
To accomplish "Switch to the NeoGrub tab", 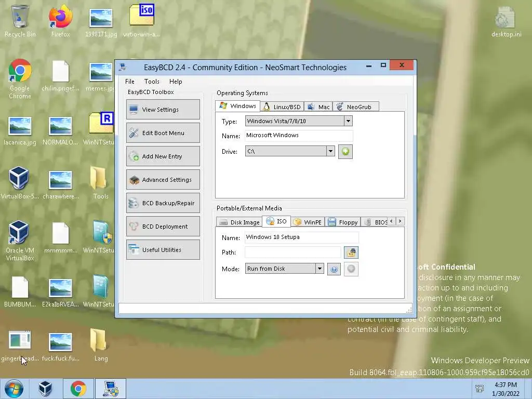I will pos(355,107).
